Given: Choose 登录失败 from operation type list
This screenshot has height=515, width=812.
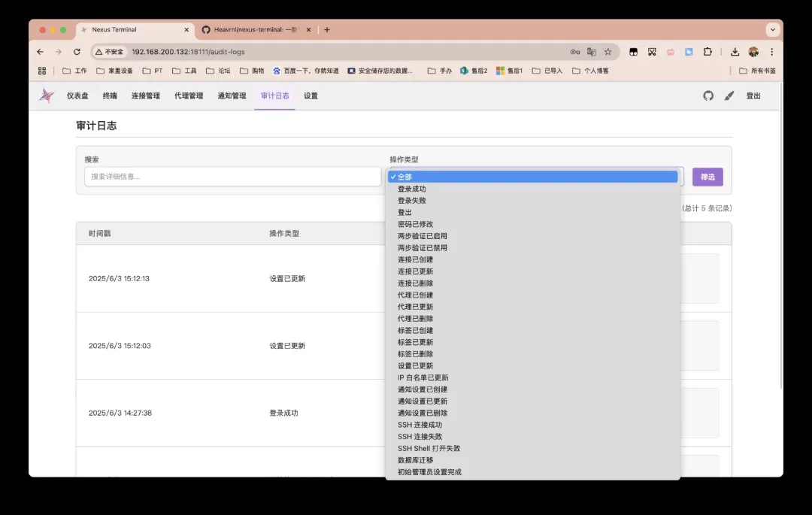Looking at the screenshot, I should click(412, 201).
